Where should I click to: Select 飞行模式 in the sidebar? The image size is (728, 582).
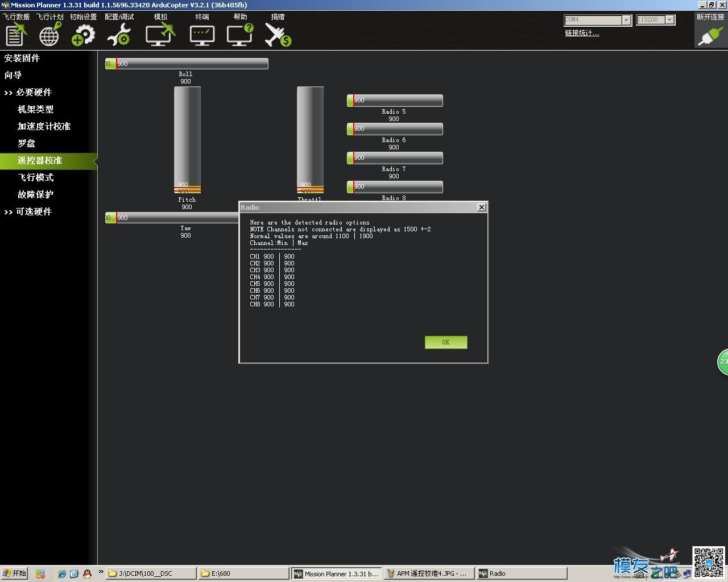(x=35, y=177)
